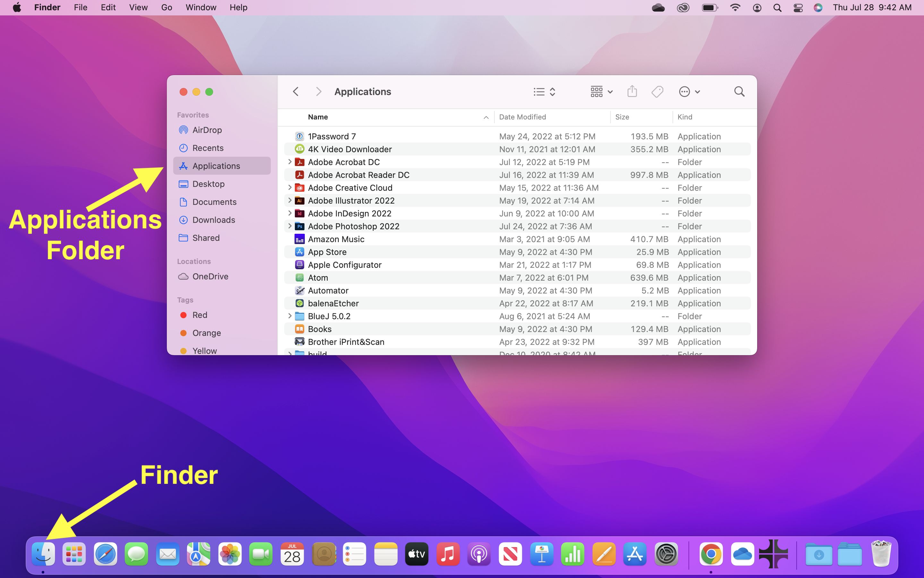The height and width of the screenshot is (578, 924).
Task: Open Control Center in the menu bar
Action: [798, 8]
